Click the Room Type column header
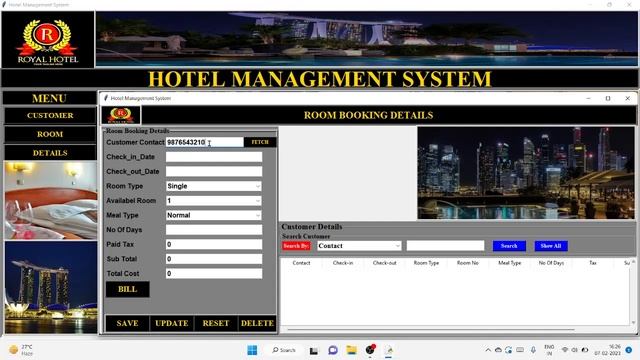The height and width of the screenshot is (360, 640). coord(426,263)
